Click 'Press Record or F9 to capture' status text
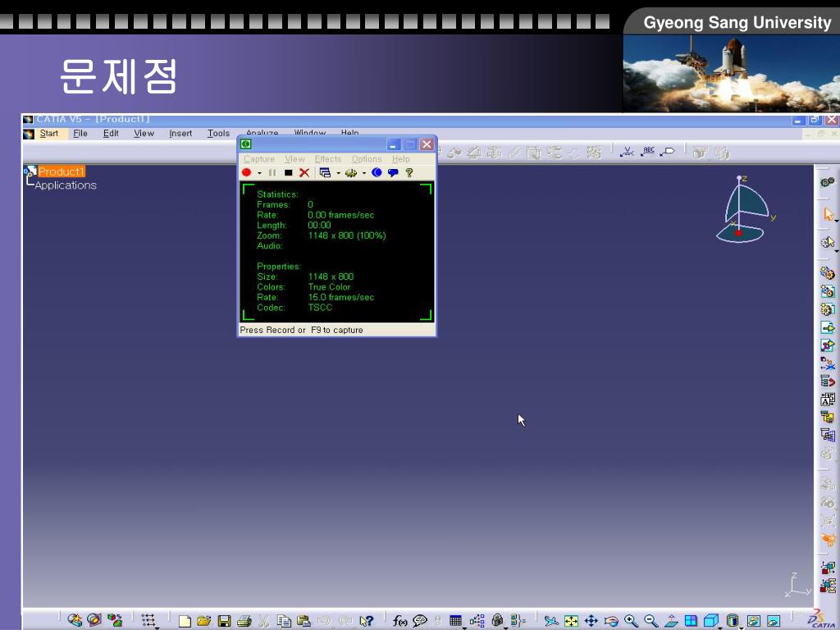840x630 pixels. (301, 330)
